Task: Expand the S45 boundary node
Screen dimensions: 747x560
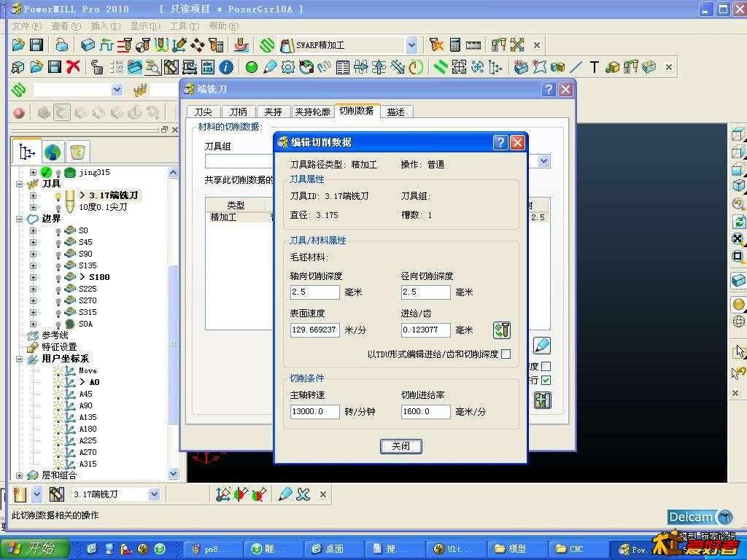Action: pos(33,242)
